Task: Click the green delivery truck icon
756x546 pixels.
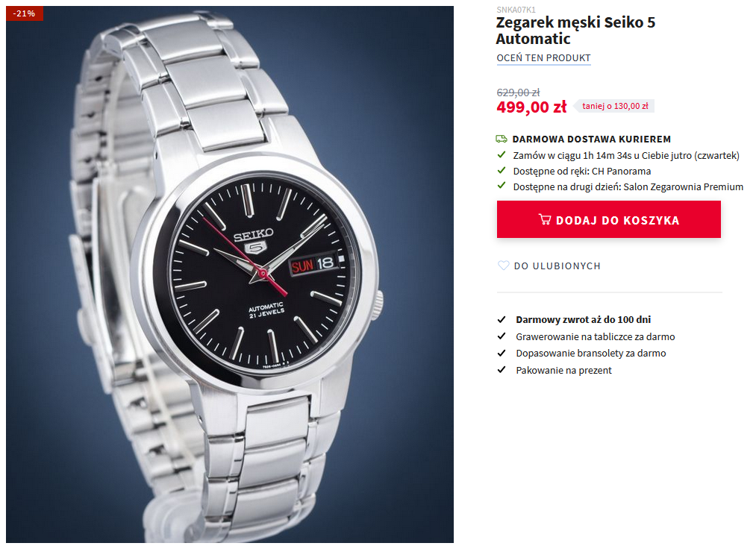Action: tap(502, 139)
